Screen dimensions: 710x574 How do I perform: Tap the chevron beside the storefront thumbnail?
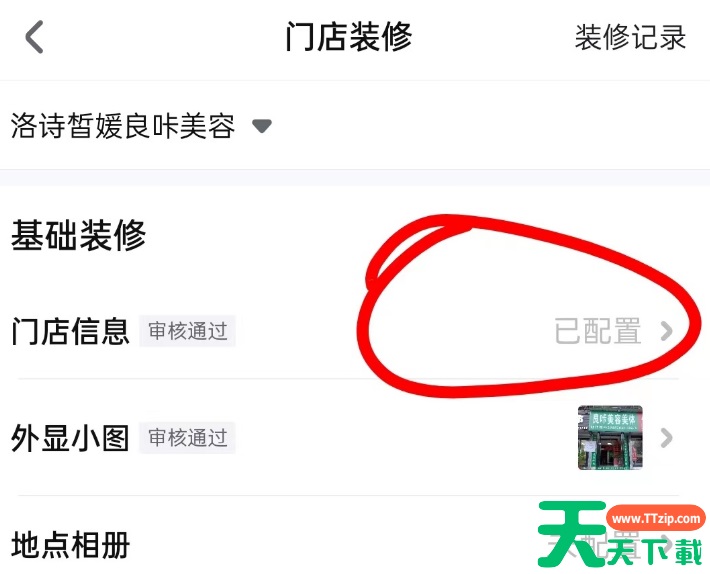666,438
